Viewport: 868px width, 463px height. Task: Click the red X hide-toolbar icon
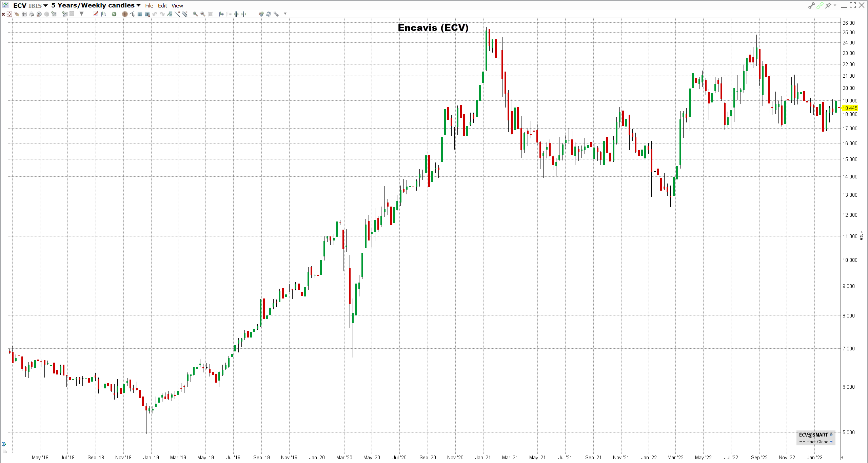point(3,14)
